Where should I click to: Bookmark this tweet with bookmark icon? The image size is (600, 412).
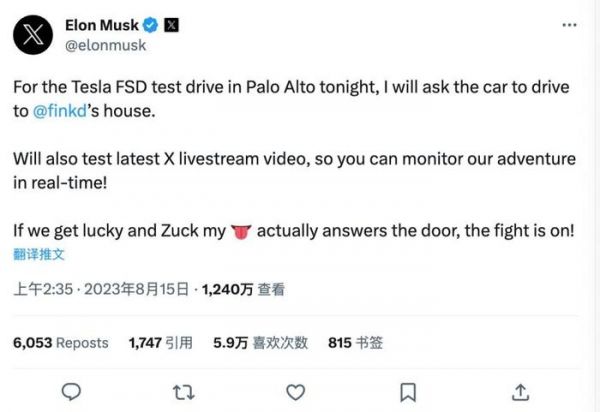[407, 390]
